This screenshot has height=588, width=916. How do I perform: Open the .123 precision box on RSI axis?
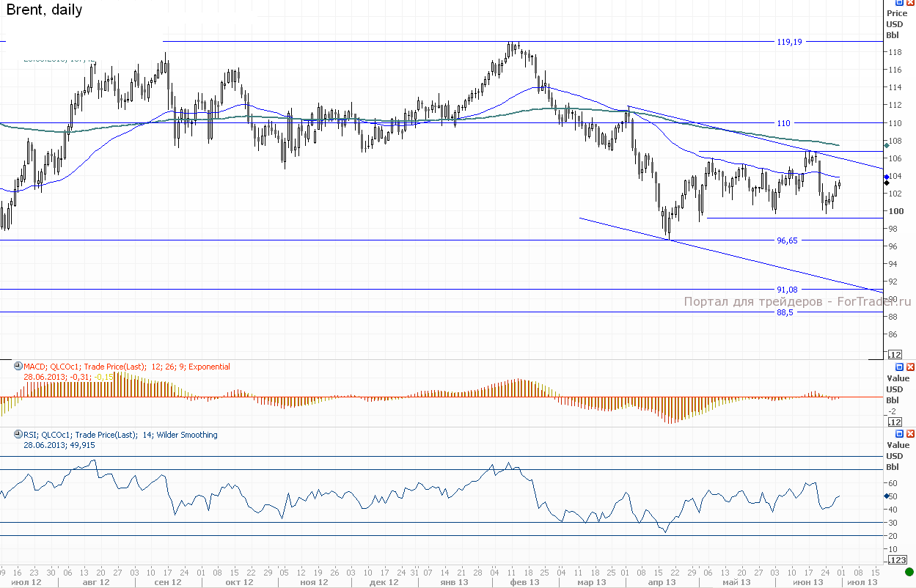click(898, 560)
